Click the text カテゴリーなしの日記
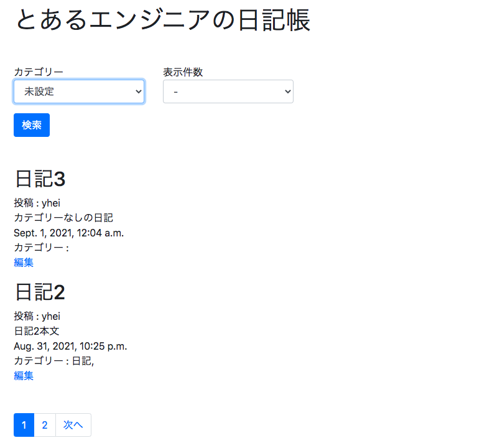 (63, 218)
